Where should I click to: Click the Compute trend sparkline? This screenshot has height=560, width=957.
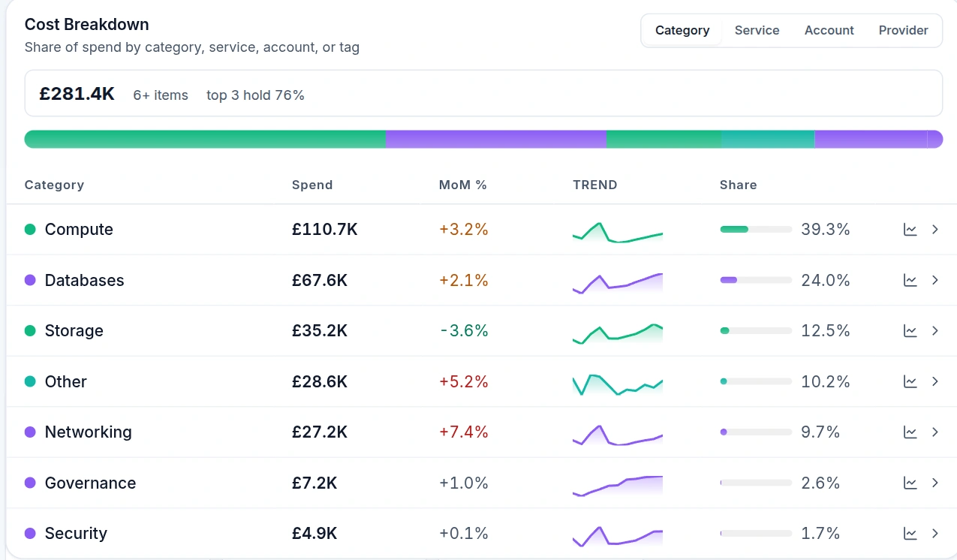618,232
